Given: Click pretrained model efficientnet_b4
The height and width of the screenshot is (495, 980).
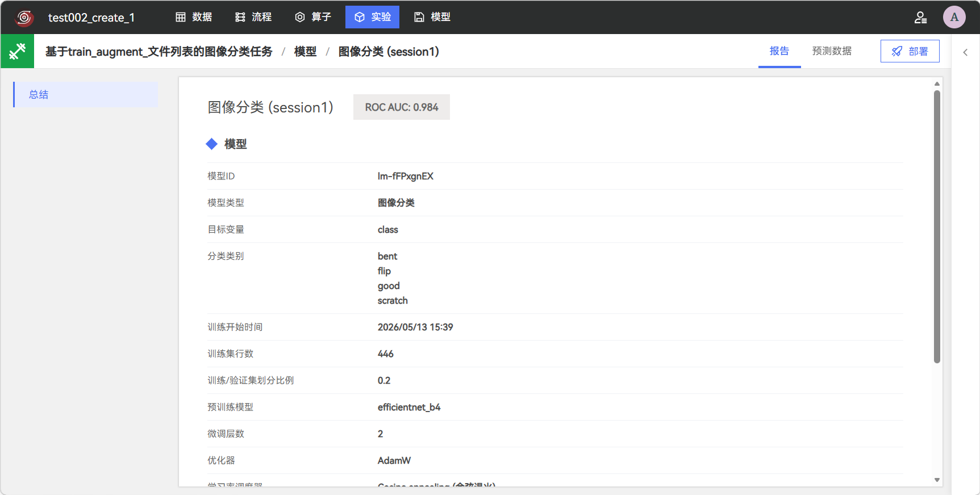Looking at the screenshot, I should 409,407.
